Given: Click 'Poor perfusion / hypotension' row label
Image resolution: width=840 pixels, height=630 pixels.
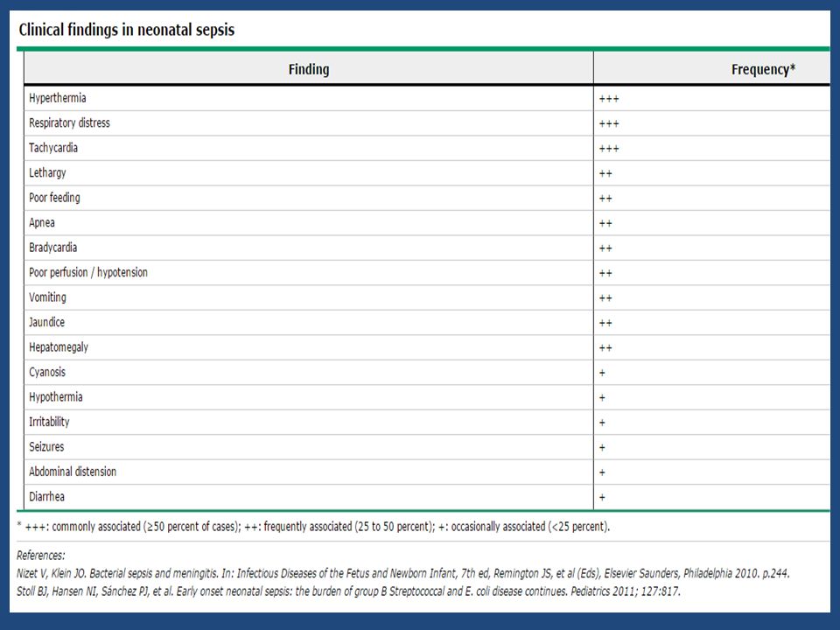Looking at the screenshot, I should [x=87, y=272].
